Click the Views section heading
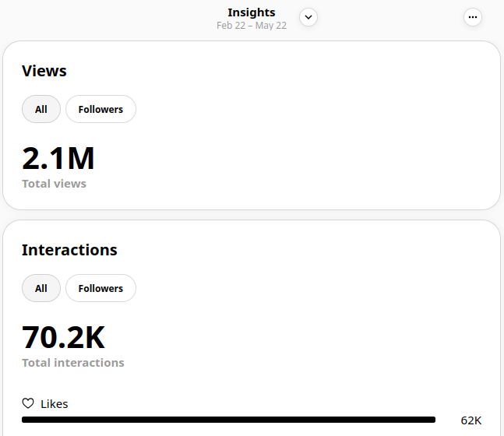The image size is (504, 436). pos(44,71)
